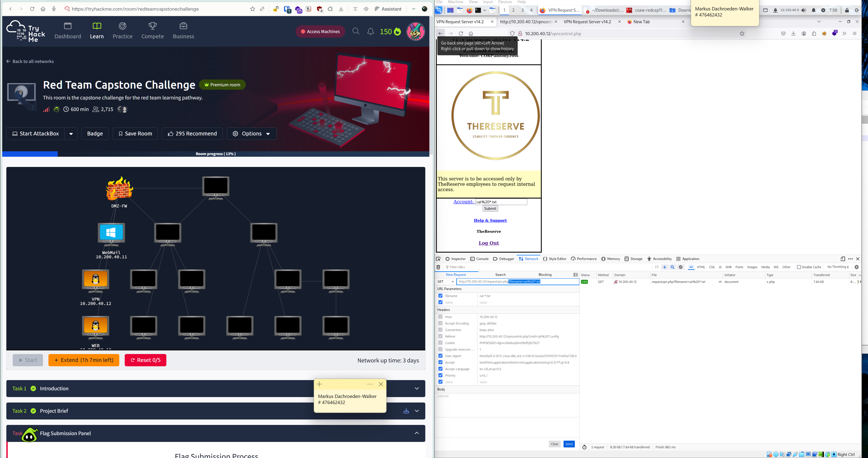Viewport: 868px width, 458px height.
Task: Open the notifications bell icon
Action: [370, 31]
